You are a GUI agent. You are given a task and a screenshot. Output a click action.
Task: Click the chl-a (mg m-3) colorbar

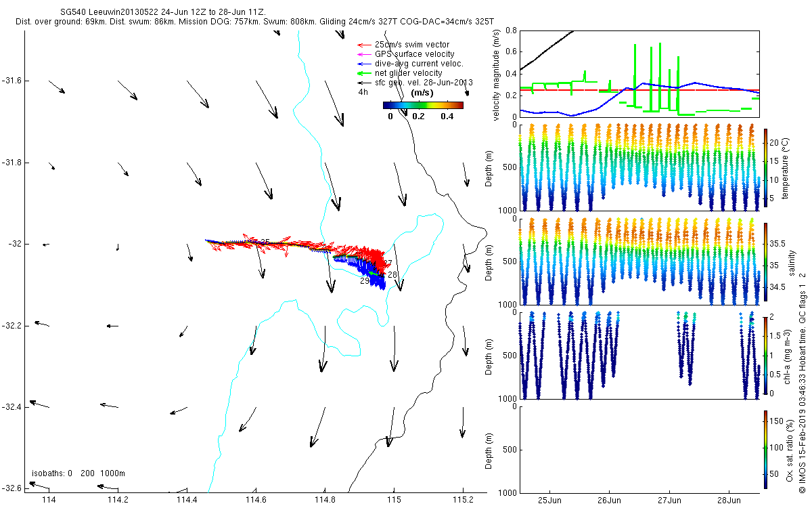[766, 355]
